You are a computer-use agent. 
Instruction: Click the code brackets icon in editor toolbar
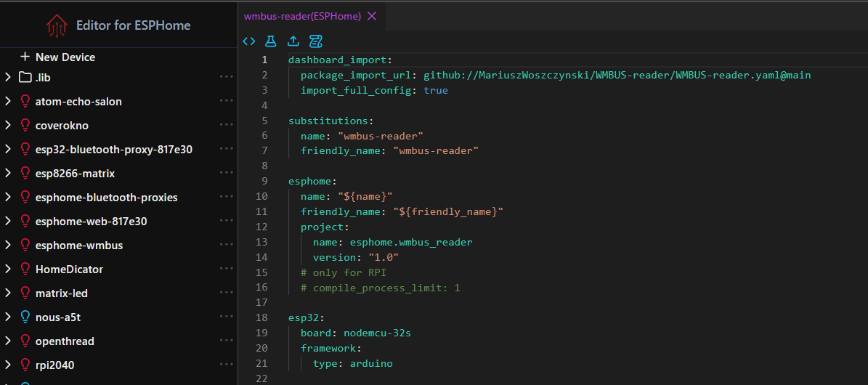[249, 41]
